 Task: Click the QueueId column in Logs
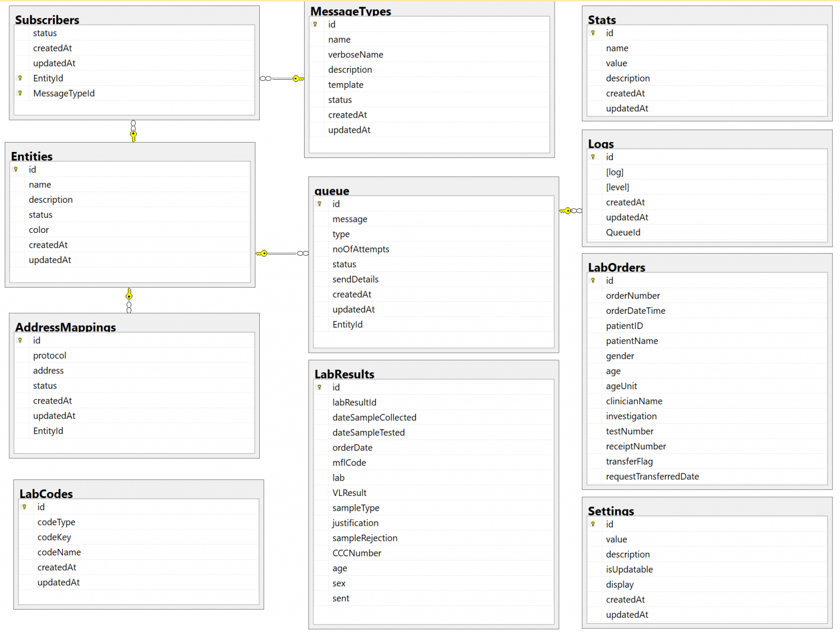(707, 233)
